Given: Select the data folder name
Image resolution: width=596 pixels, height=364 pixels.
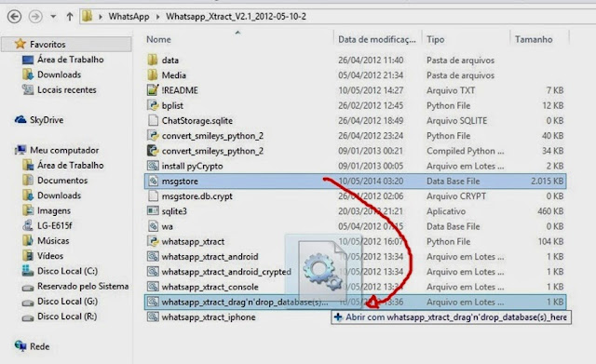Looking at the screenshot, I should point(169,60).
